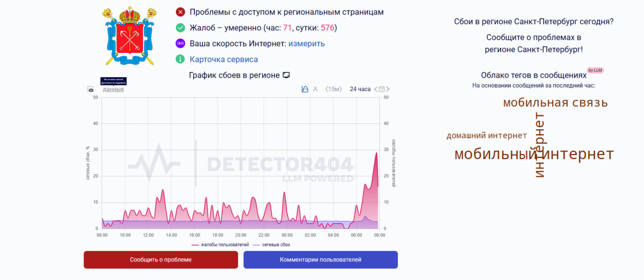Open the calendar date picker icon

382,89
